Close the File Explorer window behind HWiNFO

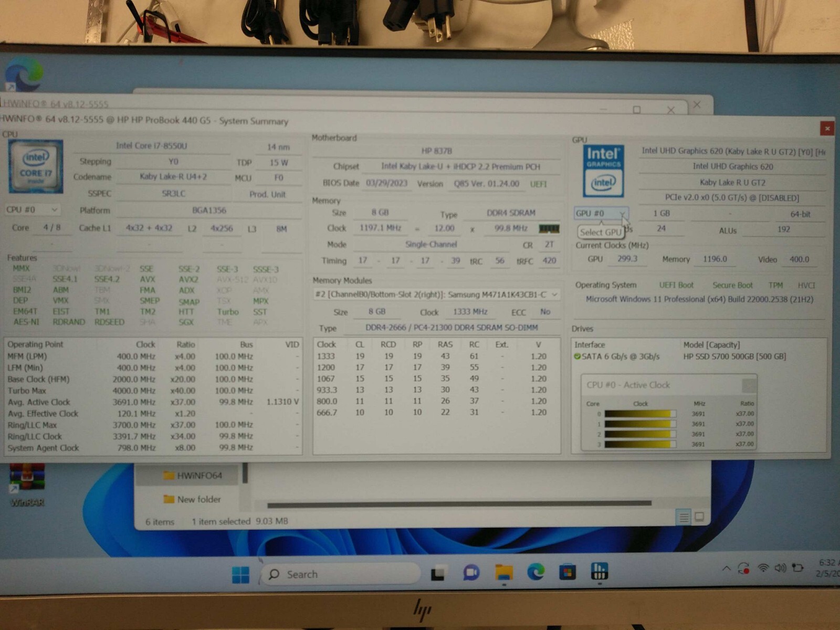(x=697, y=104)
